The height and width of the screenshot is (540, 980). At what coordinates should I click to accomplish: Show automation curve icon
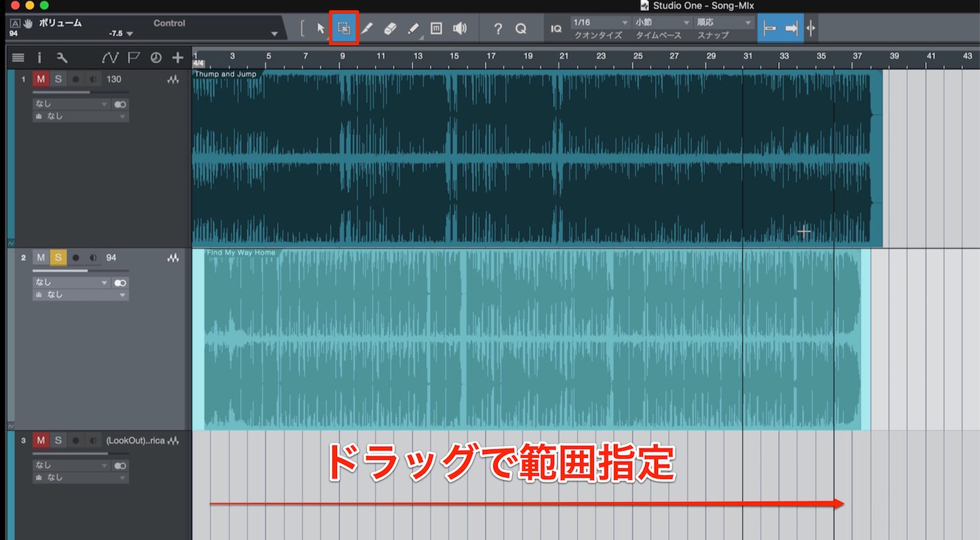(110, 58)
